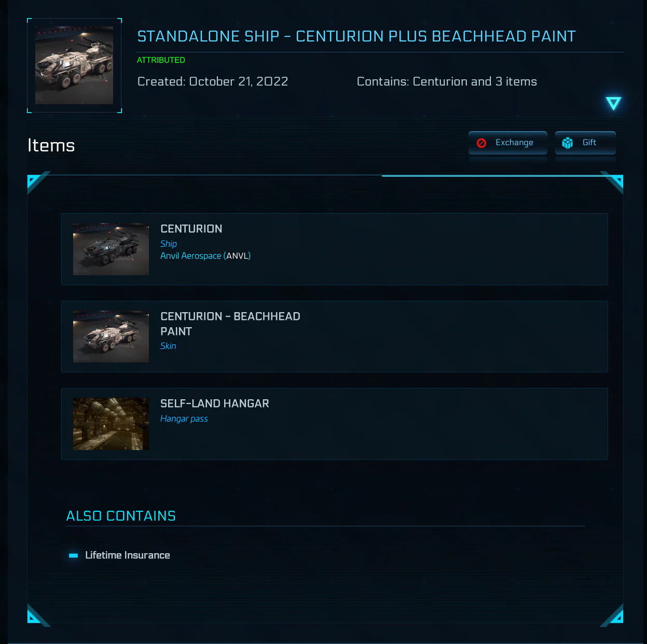
Task: Click the CENTURION item title
Action: click(191, 229)
